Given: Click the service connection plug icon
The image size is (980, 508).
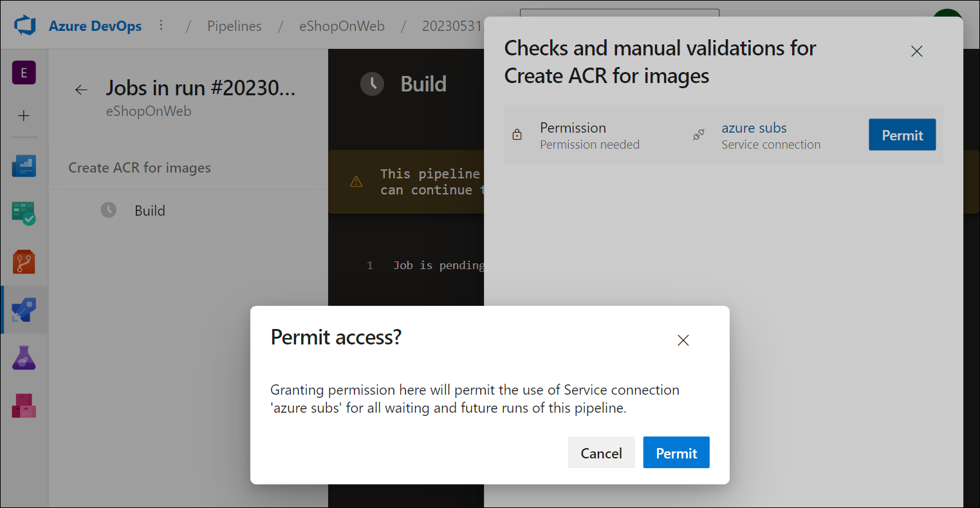Looking at the screenshot, I should click(699, 135).
